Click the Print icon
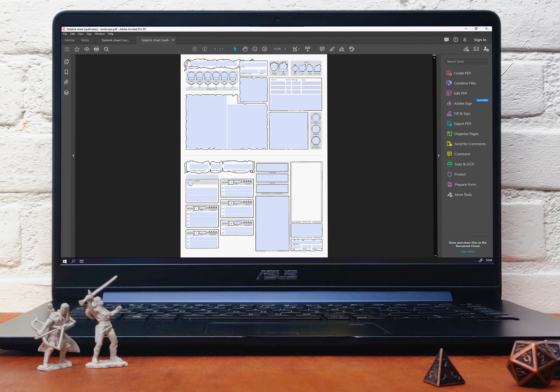The image size is (560, 392). 96,49
